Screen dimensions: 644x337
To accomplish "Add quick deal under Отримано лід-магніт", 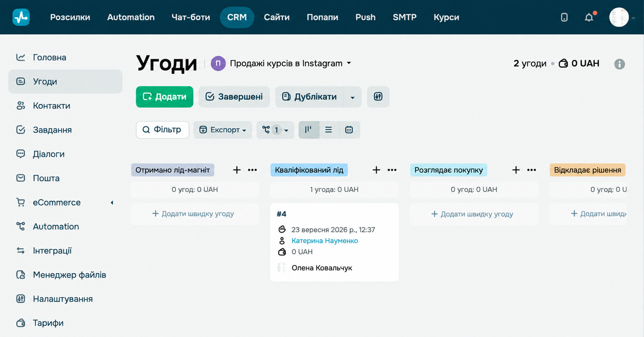I will [195, 214].
